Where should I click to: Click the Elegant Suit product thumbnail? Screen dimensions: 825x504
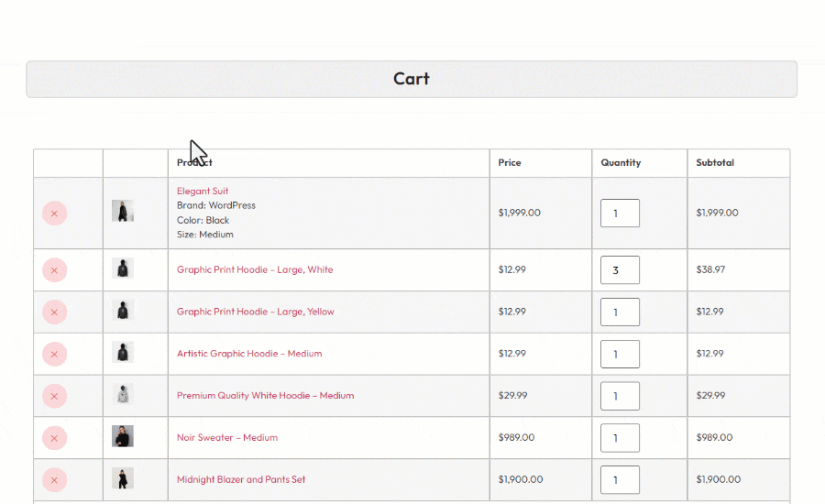point(123,211)
